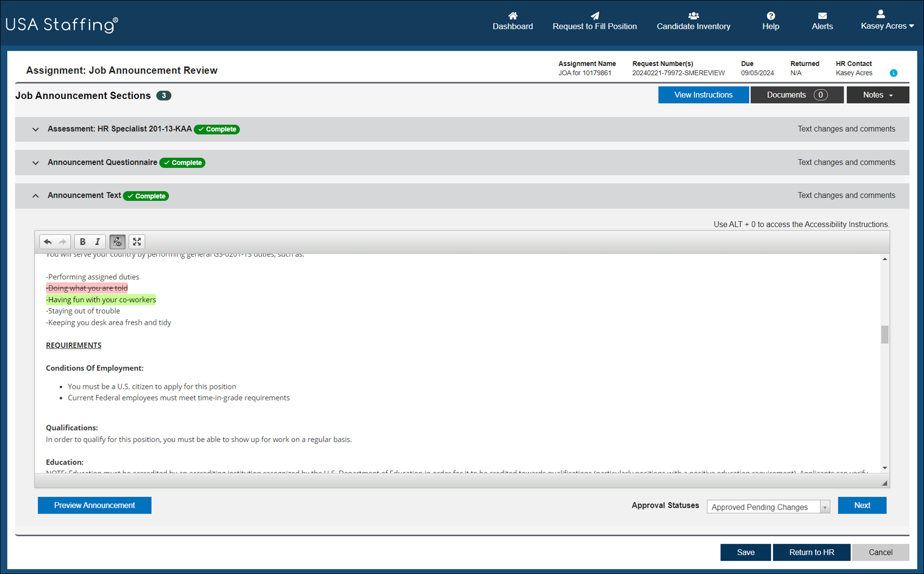
Task: Expand the editor to fullscreen with the maximize icon
Action: pyautogui.click(x=137, y=242)
